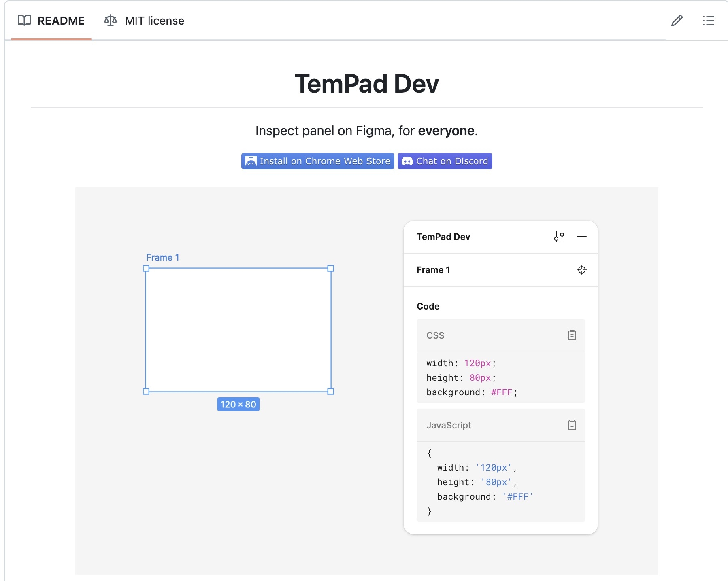Click Chat on Discord badge
The image size is (728, 581).
(x=445, y=161)
